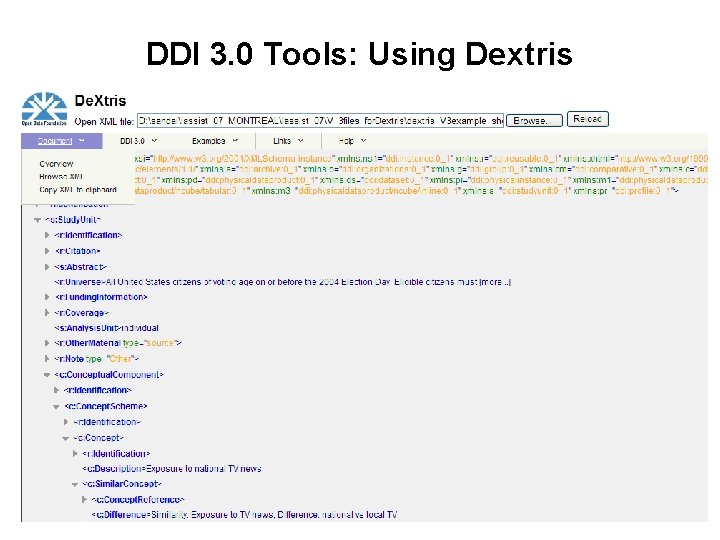The width and height of the screenshot is (720, 540).
Task: Click the s:Abstract tag label
Action: click(x=80, y=267)
